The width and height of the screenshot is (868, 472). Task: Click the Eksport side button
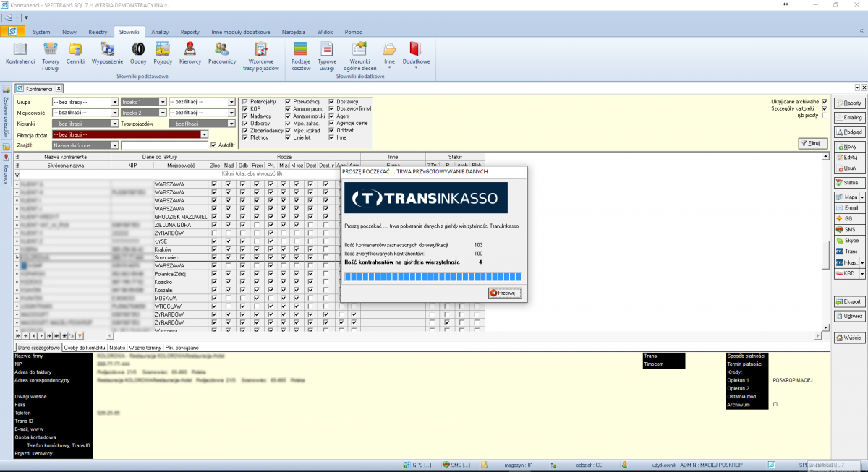[x=849, y=301]
